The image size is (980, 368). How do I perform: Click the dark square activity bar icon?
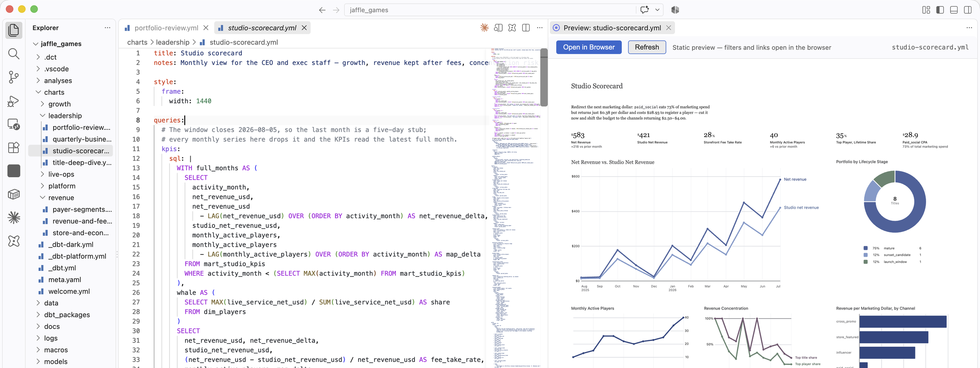click(14, 171)
